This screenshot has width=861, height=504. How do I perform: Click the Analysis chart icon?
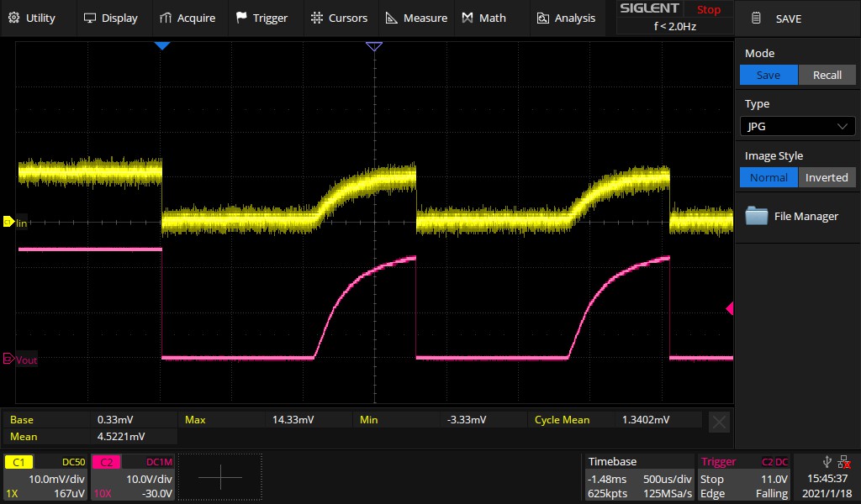pyautogui.click(x=542, y=18)
